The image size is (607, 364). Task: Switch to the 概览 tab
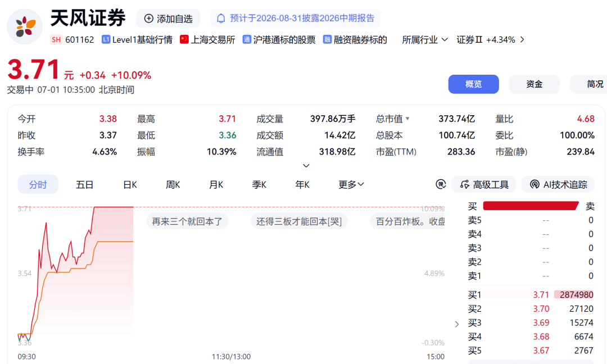473,84
